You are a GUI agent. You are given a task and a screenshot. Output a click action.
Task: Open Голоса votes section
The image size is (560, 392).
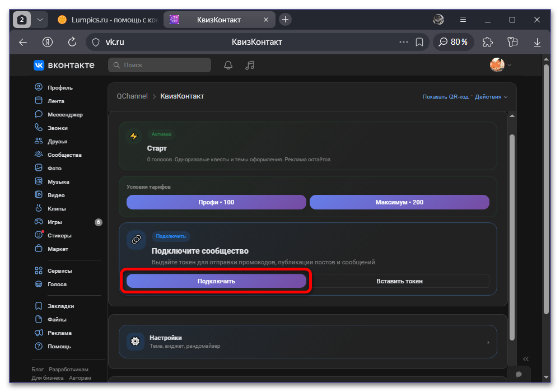[50, 284]
